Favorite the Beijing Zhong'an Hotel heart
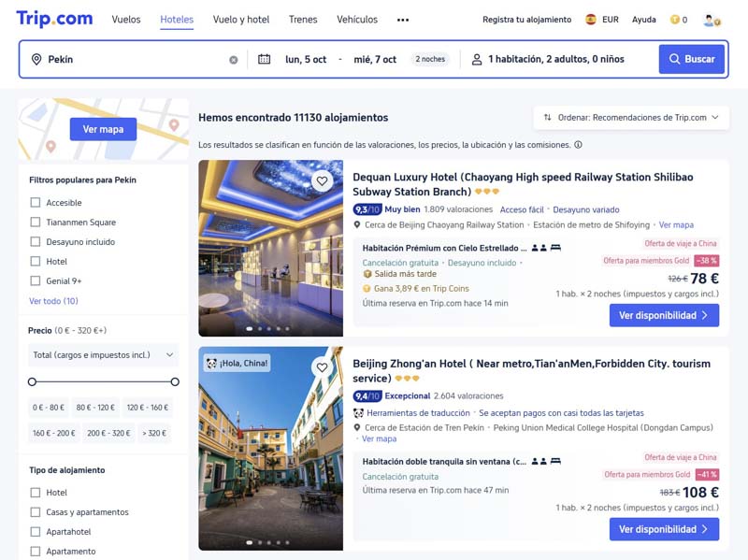Screen dimensions: 748x560 322,367
